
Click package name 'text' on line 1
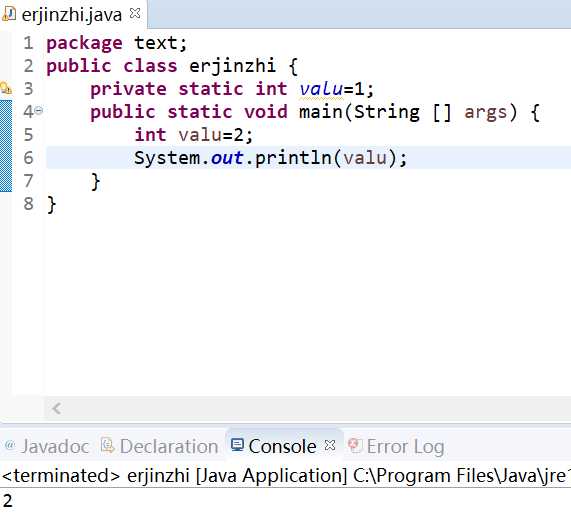156,43
